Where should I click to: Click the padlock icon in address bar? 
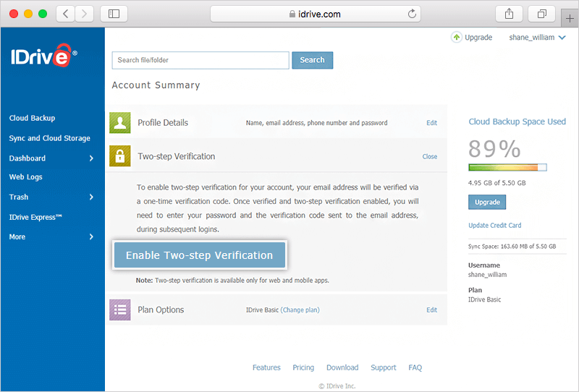click(292, 14)
